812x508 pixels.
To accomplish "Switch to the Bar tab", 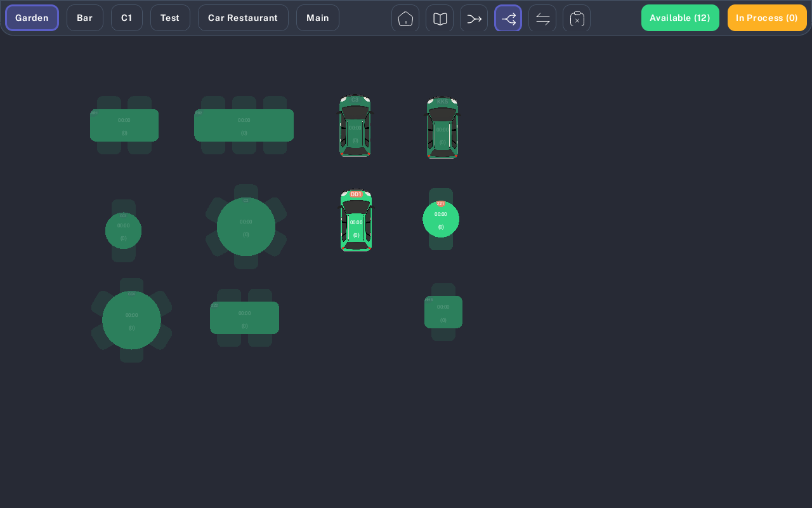I will click(x=85, y=18).
